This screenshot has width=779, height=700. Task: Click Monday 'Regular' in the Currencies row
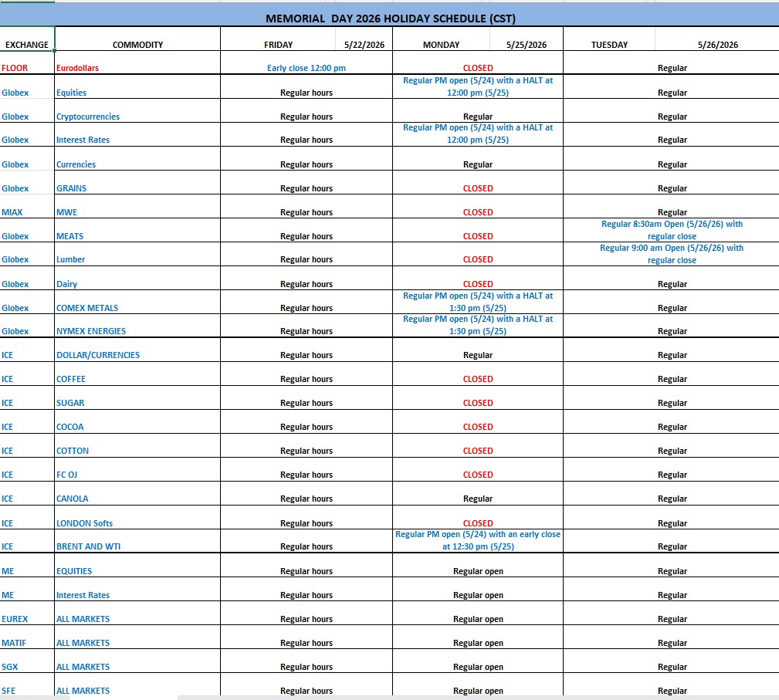(478, 159)
